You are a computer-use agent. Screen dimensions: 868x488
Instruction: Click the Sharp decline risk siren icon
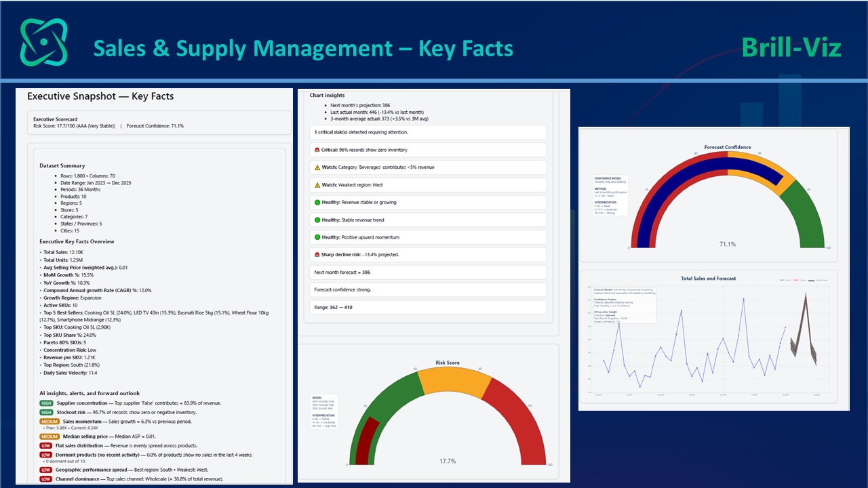pos(317,255)
